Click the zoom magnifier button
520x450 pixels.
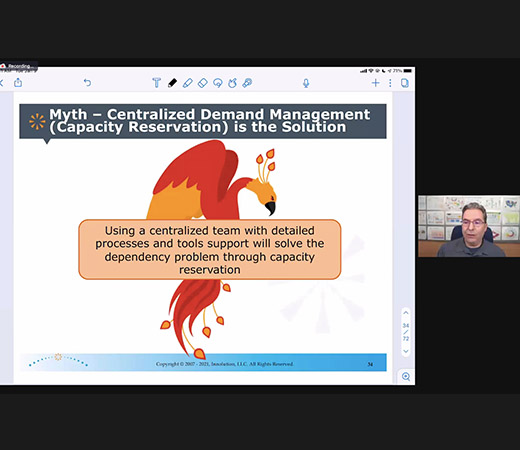[406, 377]
